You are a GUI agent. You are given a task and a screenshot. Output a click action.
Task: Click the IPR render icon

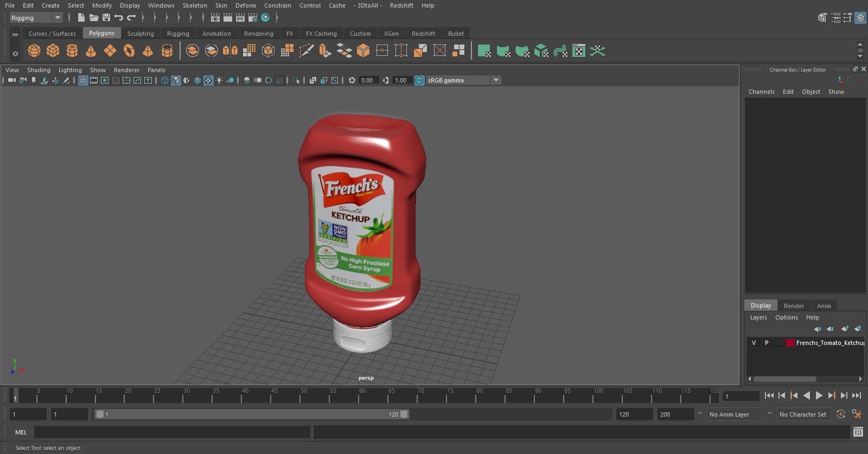240,18
